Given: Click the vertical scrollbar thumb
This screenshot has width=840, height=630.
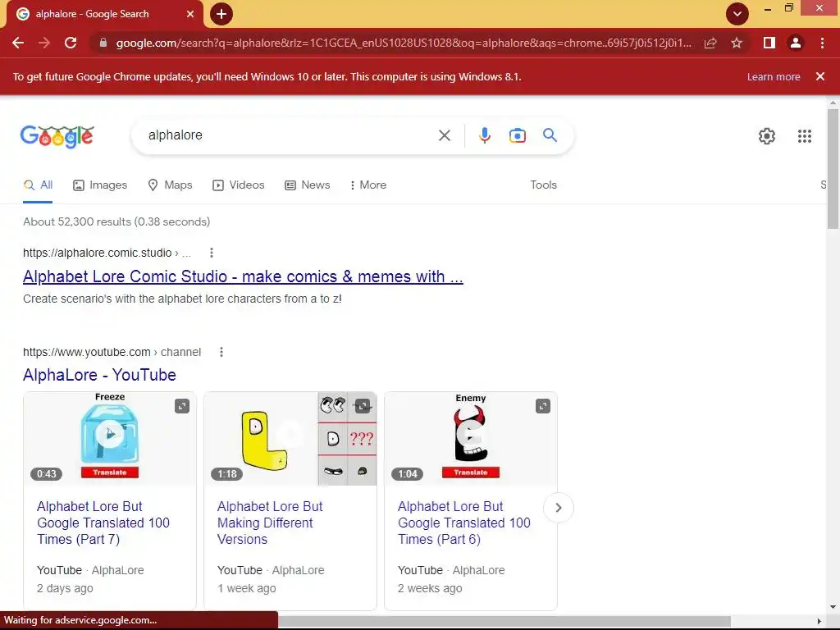Looking at the screenshot, I should [833, 169].
